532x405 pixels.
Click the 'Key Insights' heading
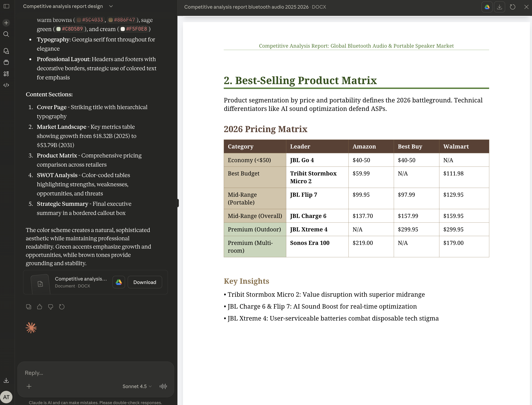[x=246, y=281]
